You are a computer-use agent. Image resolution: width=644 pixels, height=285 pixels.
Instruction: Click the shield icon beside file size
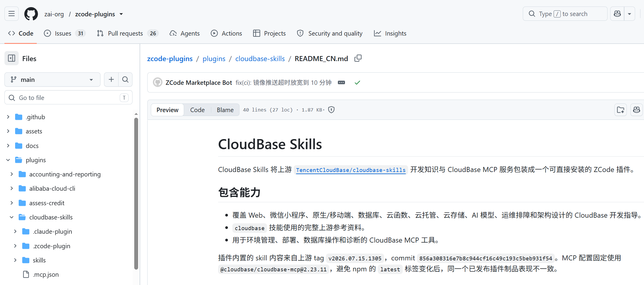pyautogui.click(x=331, y=110)
